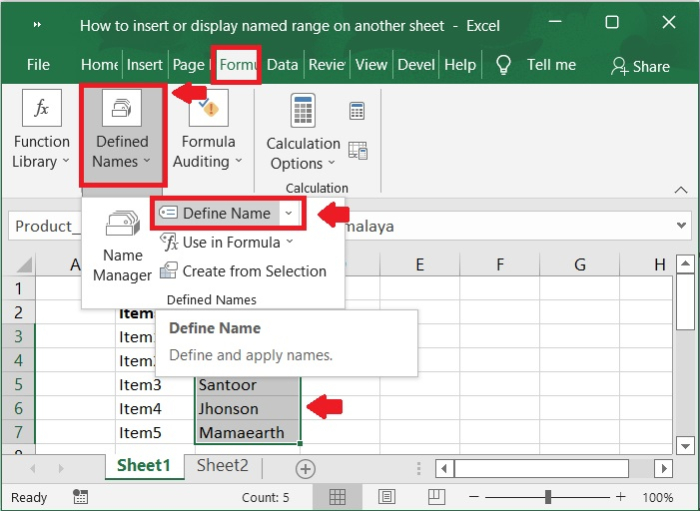700x511 pixels.
Task: Expand the formula bar dropdown arrow
Action: 681,225
